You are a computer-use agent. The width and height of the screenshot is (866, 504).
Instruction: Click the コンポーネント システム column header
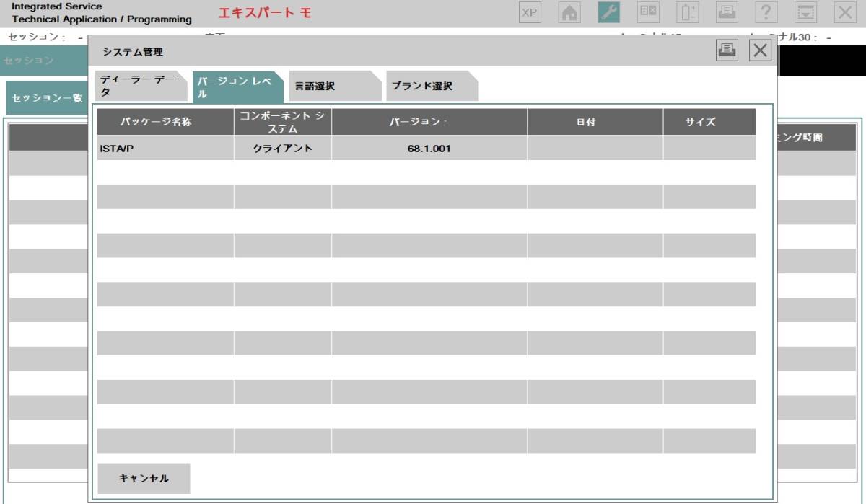click(283, 122)
